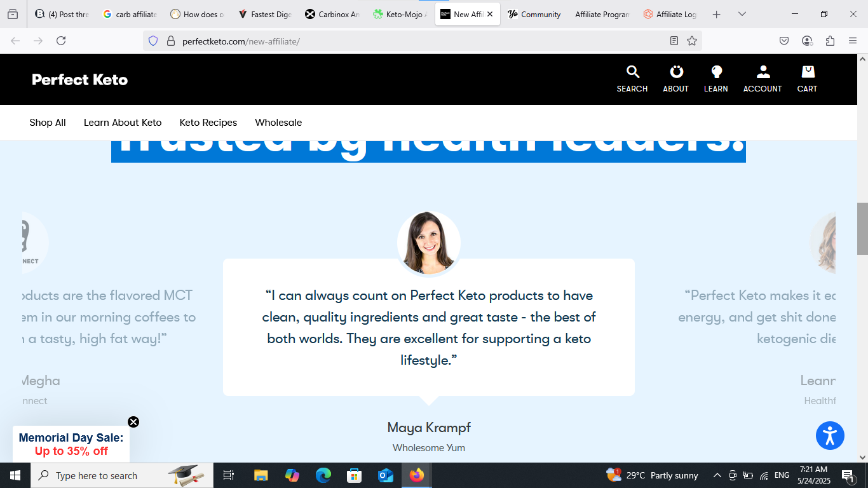Switch to the 'Affiliate Progran' tab
Screen dimensions: 868x488
tap(601, 14)
